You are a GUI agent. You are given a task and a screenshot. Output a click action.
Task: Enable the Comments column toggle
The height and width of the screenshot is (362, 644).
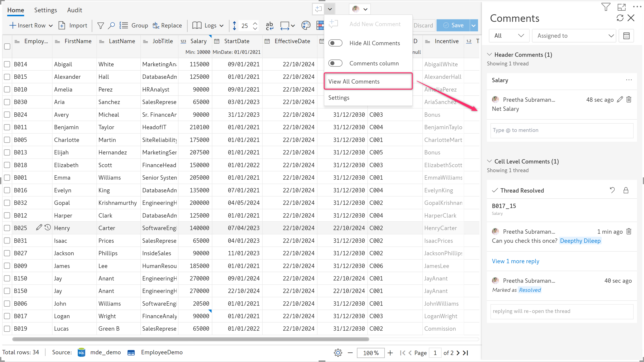(335, 63)
